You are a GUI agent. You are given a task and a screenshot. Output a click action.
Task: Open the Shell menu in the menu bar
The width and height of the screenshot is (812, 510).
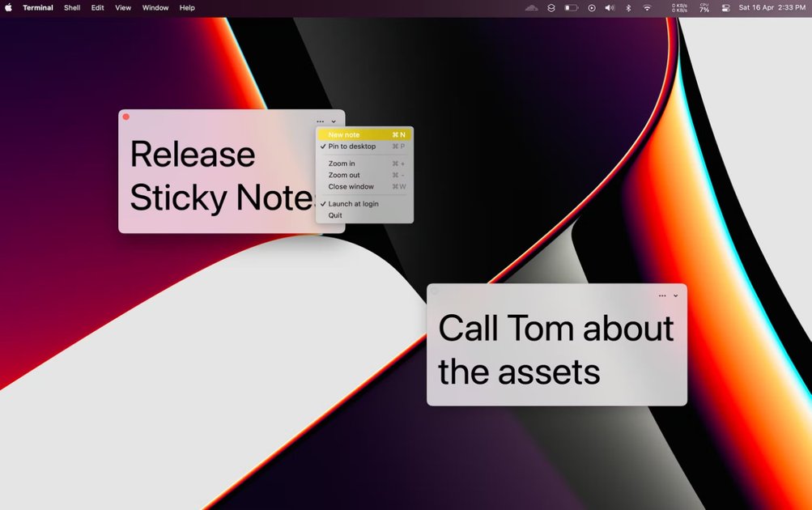pos(71,7)
